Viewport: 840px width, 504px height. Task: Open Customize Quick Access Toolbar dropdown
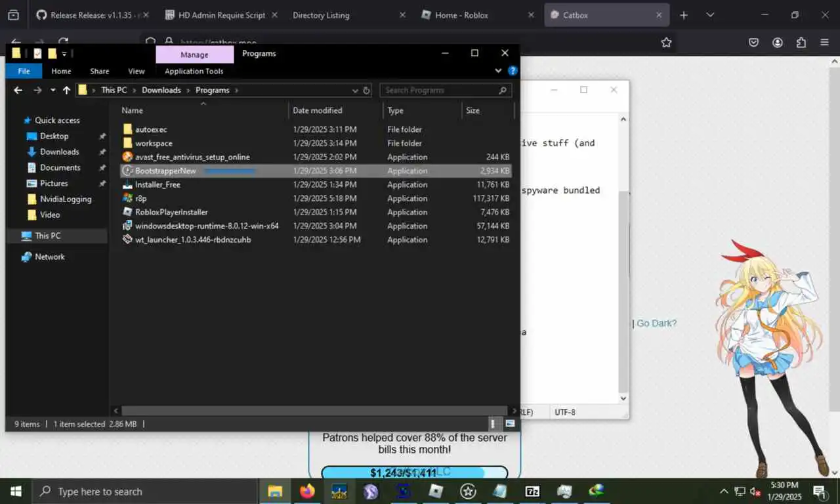point(64,54)
